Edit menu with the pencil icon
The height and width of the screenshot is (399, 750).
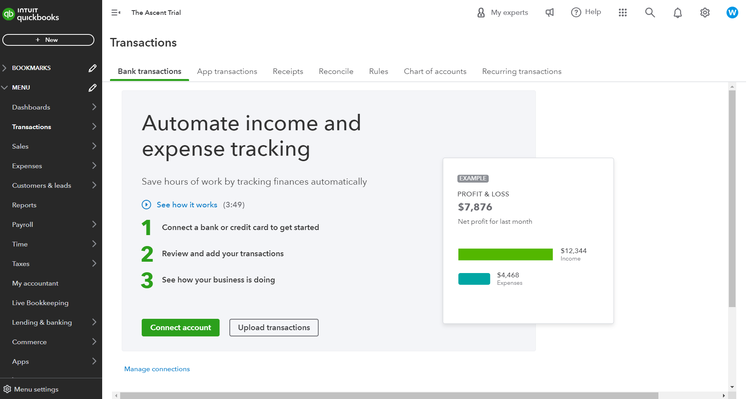coord(92,88)
